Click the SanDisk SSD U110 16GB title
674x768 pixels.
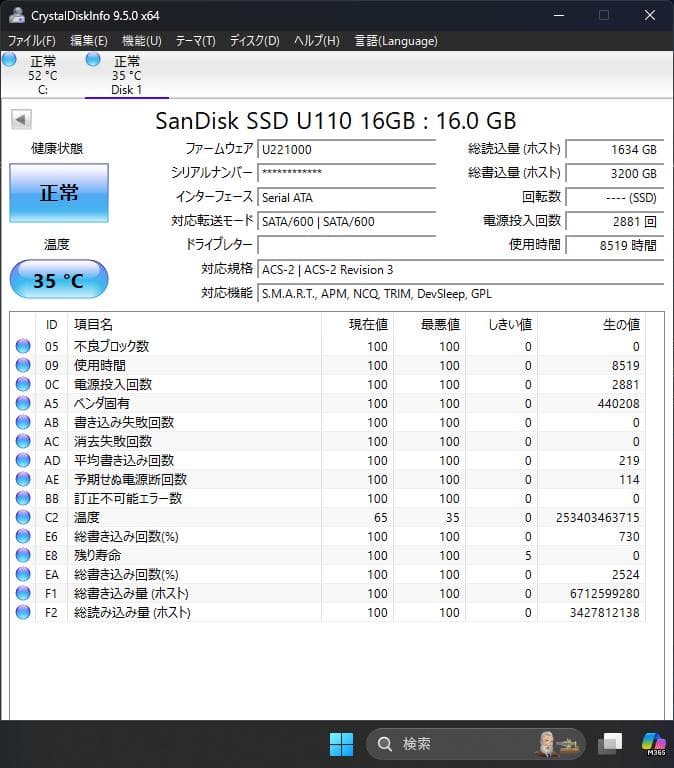click(336, 121)
